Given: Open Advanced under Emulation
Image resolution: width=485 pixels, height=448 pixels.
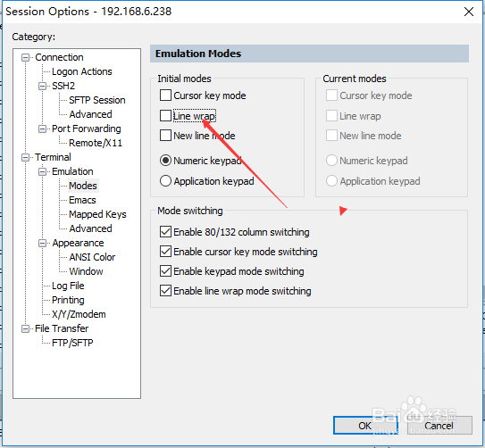Looking at the screenshot, I should (x=90, y=228).
